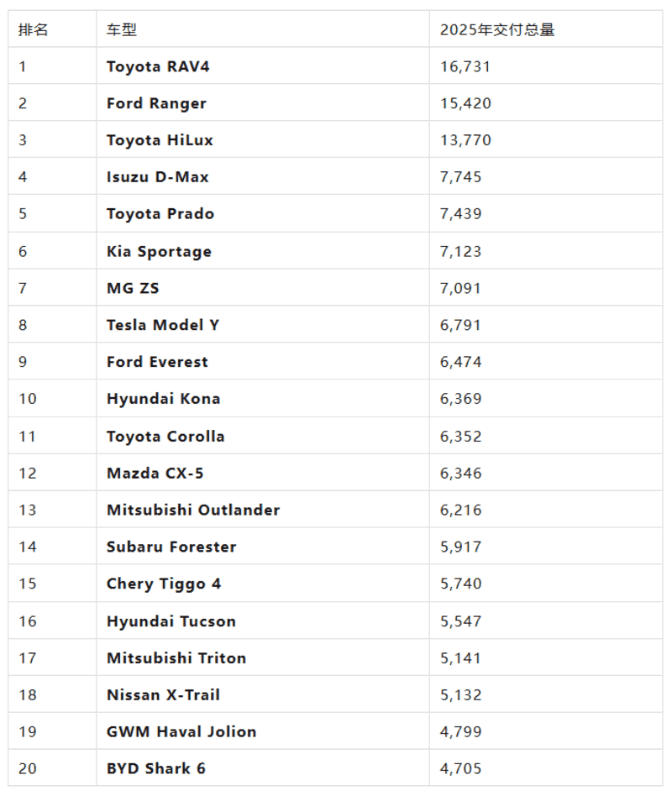Select the Kia Sportage model cell

point(159,251)
